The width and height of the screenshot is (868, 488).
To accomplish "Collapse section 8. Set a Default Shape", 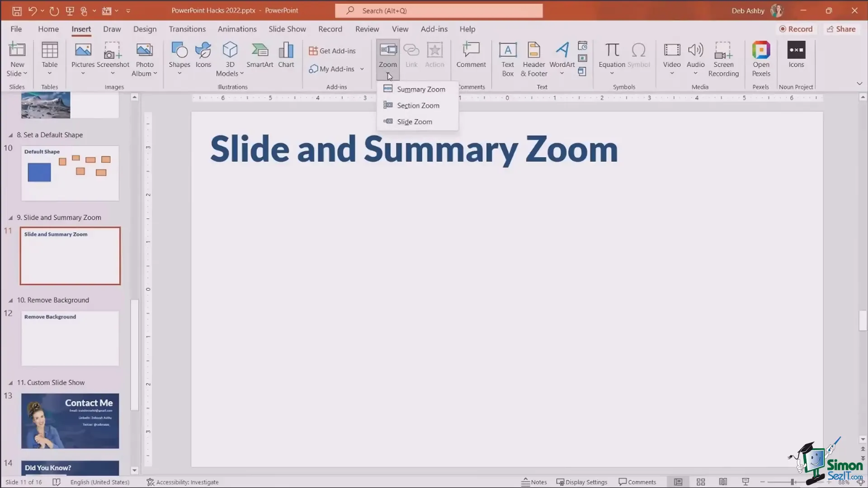I will click(x=10, y=135).
